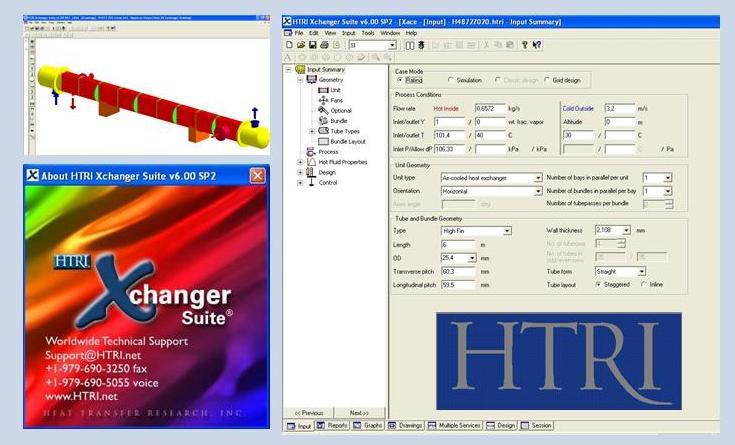This screenshot has width=735, height=445.
Task: Click the Run case traffic light icon
Action: (421, 45)
